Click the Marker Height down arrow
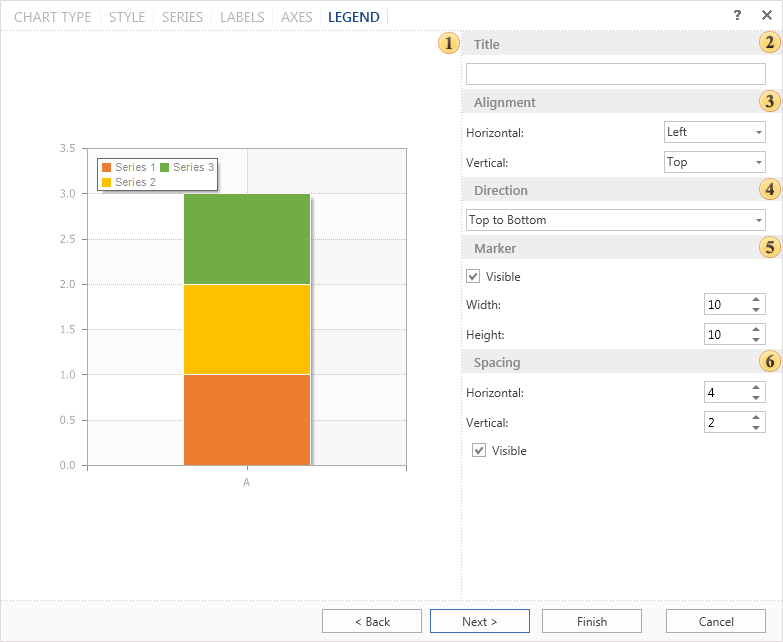The height and width of the screenshot is (642, 783). (755, 340)
